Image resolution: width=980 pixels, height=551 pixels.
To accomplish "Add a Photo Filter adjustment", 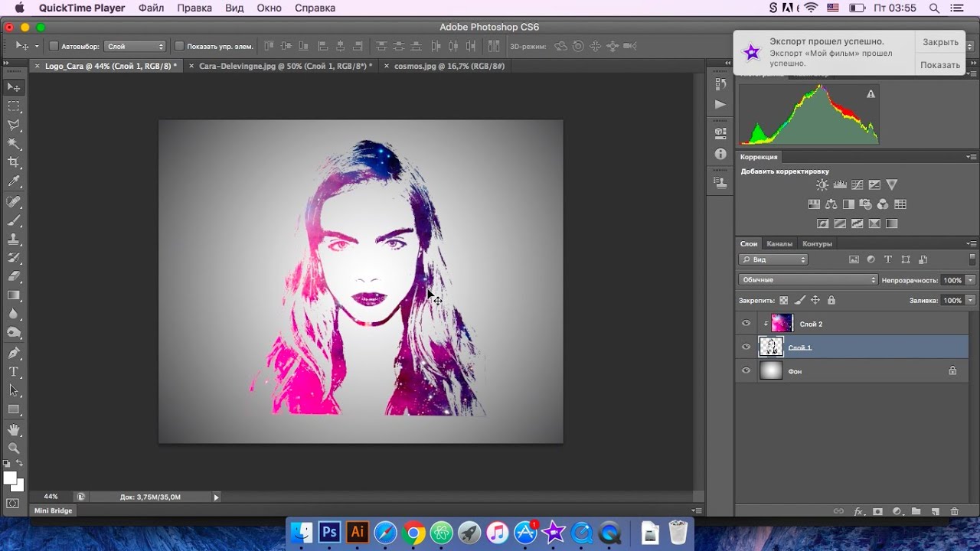I will [x=866, y=204].
